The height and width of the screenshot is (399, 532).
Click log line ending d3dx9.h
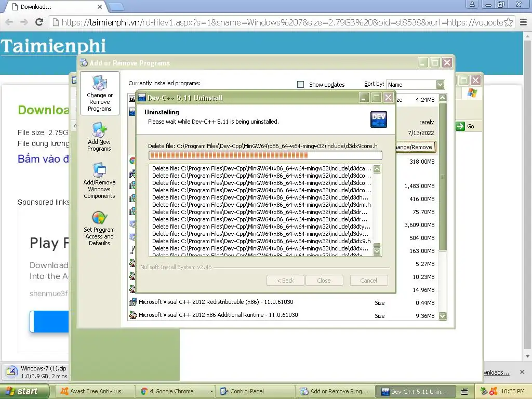261,241
